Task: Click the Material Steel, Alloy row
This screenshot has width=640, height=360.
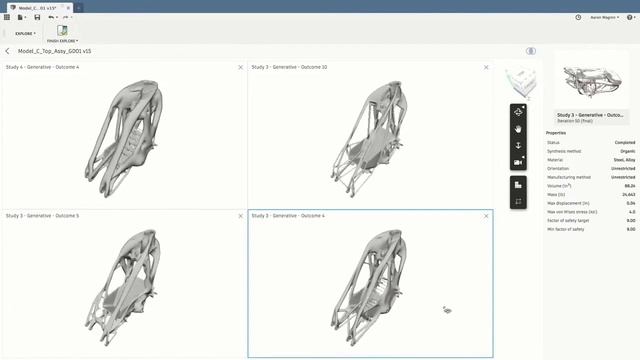Action: (591, 160)
